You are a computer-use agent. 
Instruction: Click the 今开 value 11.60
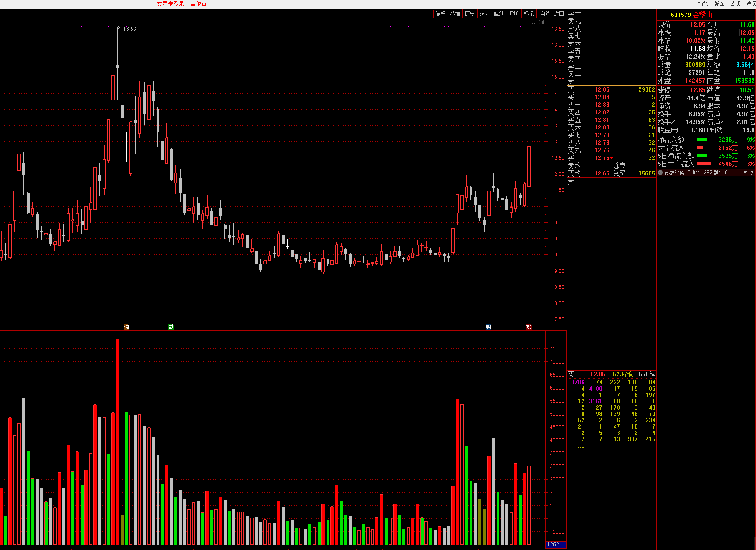(x=747, y=24)
